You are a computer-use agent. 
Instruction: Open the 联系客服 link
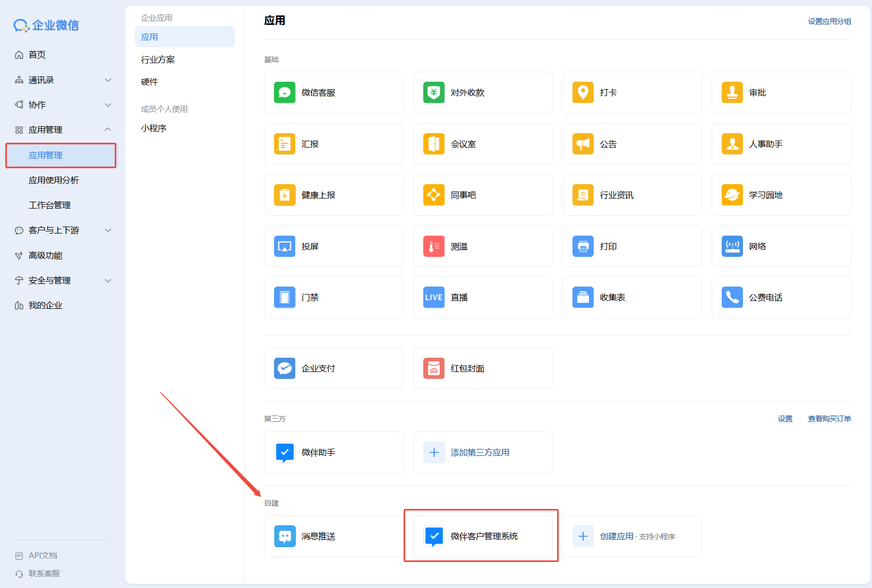(x=44, y=574)
